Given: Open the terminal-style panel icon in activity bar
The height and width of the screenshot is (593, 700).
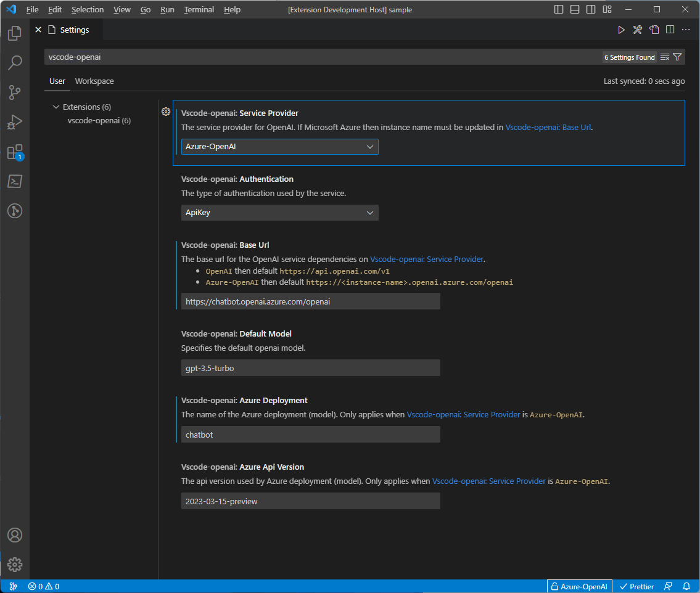Looking at the screenshot, I should [15, 181].
